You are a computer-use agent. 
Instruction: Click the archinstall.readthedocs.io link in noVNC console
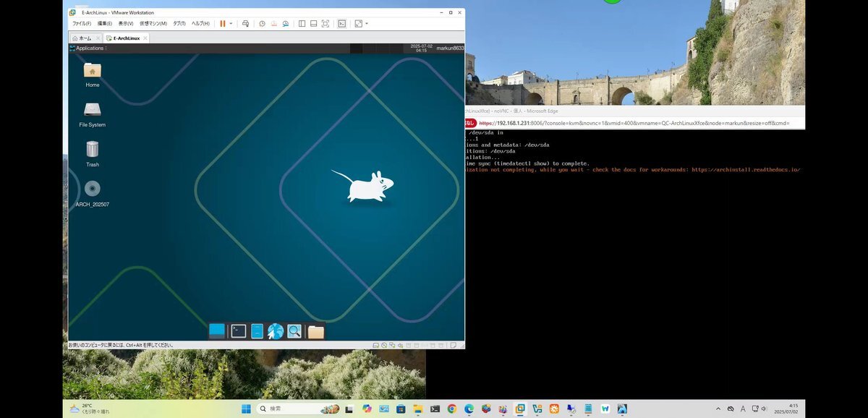(746, 170)
